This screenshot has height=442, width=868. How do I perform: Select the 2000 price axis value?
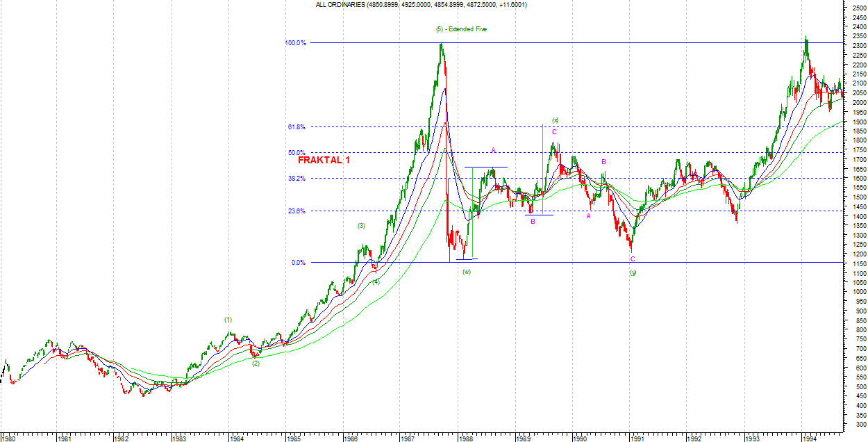[858, 102]
